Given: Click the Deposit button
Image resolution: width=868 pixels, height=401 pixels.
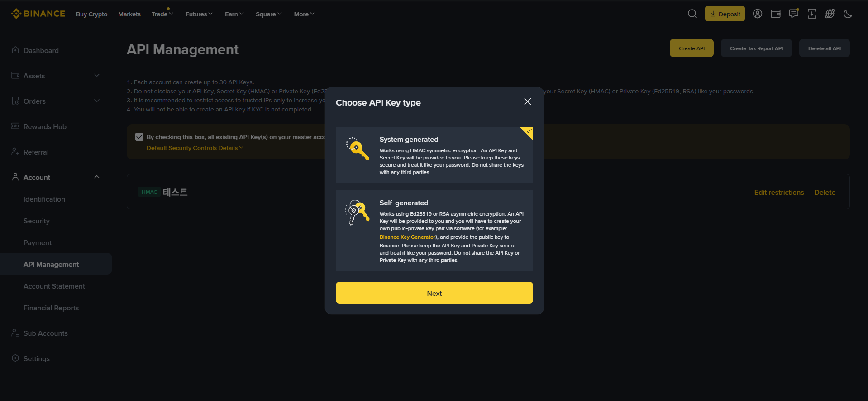Looking at the screenshot, I should tap(725, 14).
